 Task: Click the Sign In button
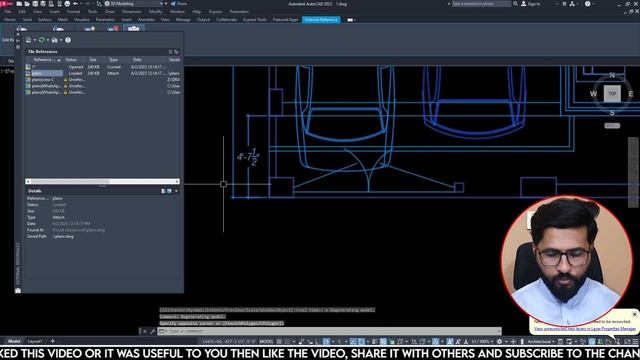coord(530,4)
